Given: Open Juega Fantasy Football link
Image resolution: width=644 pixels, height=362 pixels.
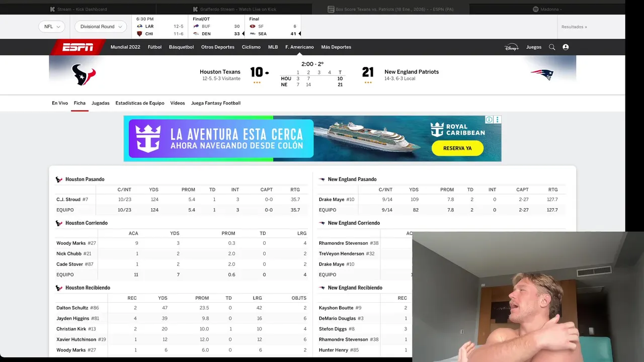Looking at the screenshot, I should coord(216,103).
